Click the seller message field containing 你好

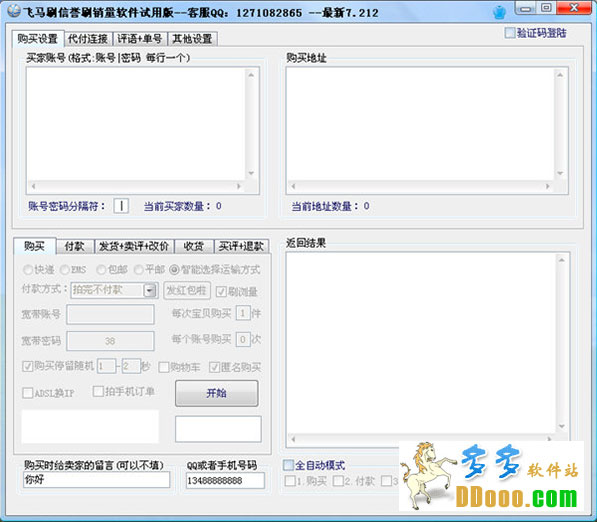[96, 480]
